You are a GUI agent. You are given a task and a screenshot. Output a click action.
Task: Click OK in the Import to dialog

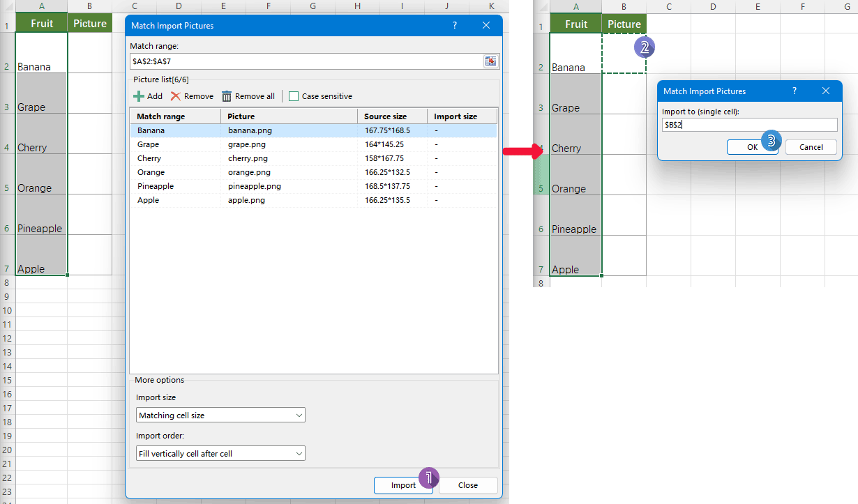pyautogui.click(x=752, y=147)
